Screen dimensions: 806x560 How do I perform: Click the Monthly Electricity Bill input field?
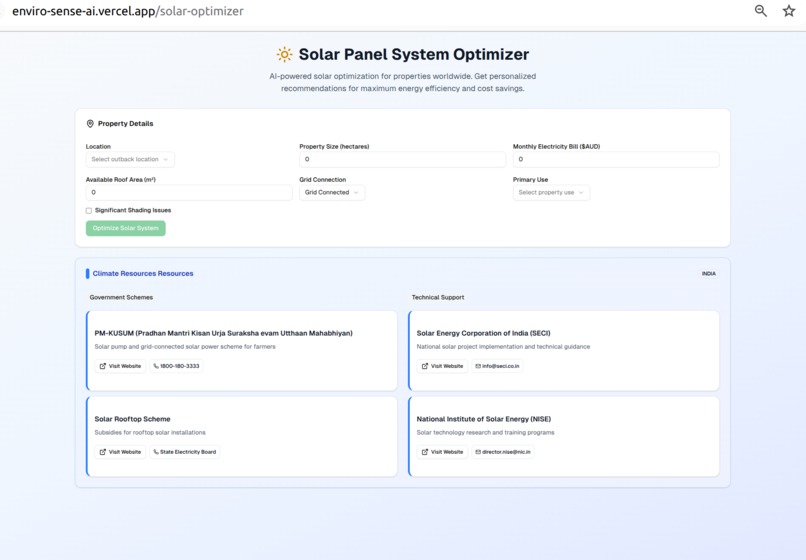pos(616,159)
